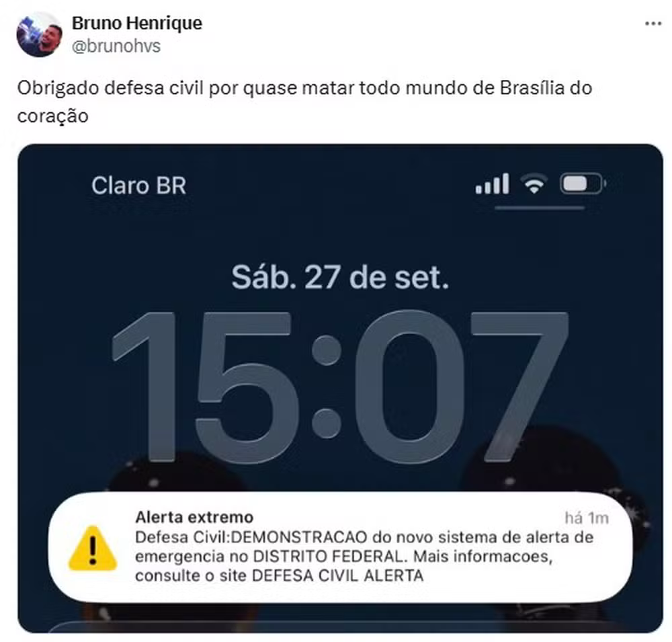Click the tweet text about defesa civil

(x=304, y=102)
